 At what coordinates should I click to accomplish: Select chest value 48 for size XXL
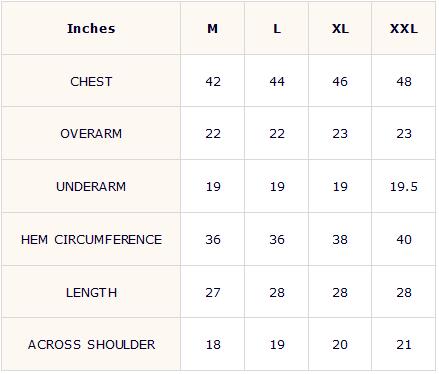[404, 82]
